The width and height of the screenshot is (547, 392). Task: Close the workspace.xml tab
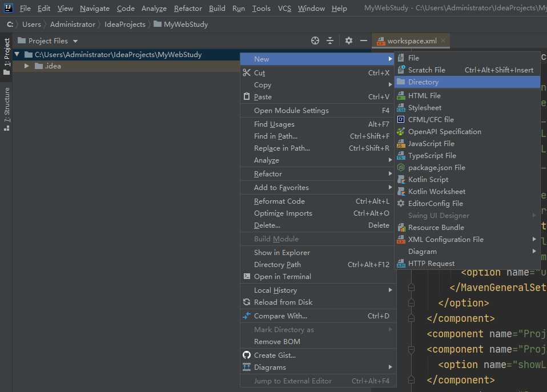(x=443, y=41)
